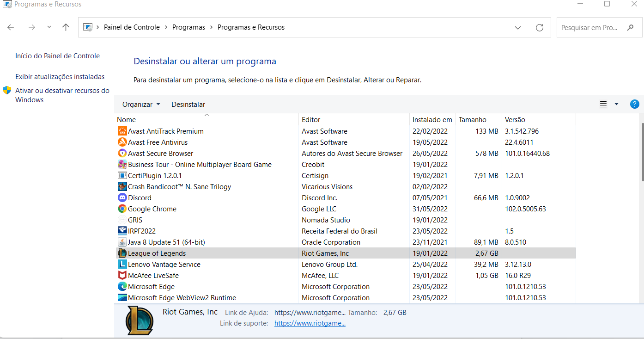
Task: Click the Microsoft Edge WebView2 Runtime icon
Action: (122, 298)
